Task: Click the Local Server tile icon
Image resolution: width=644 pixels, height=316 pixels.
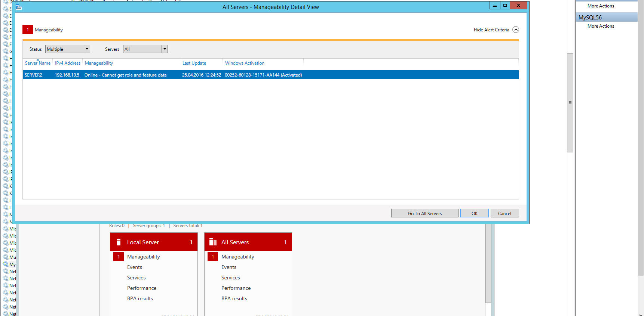Action: [119, 242]
